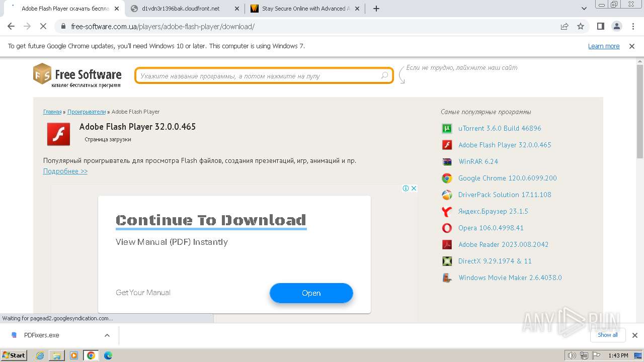This screenshot has height=362, width=644.
Task: Open the Chrome side panel icon
Action: click(600, 27)
